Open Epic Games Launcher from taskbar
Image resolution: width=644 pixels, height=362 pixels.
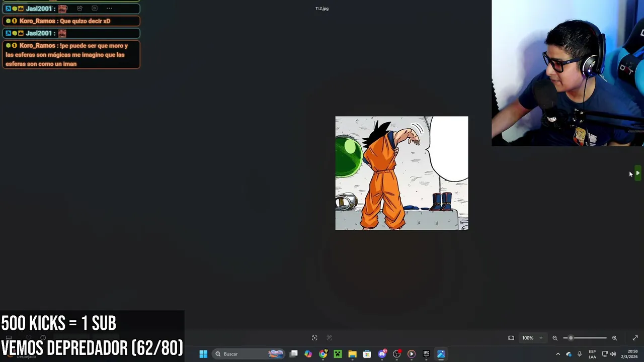tap(426, 354)
